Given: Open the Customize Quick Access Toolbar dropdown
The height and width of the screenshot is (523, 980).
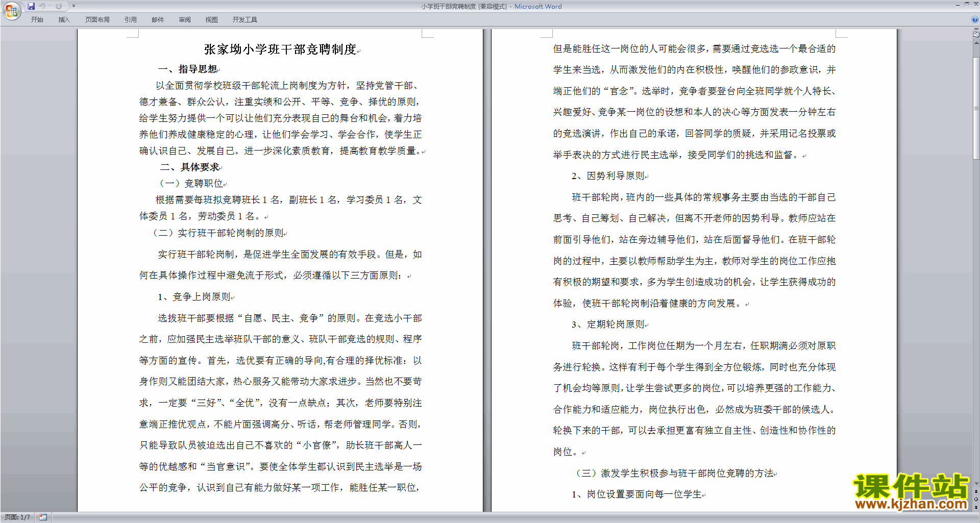Looking at the screenshot, I should [73, 6].
